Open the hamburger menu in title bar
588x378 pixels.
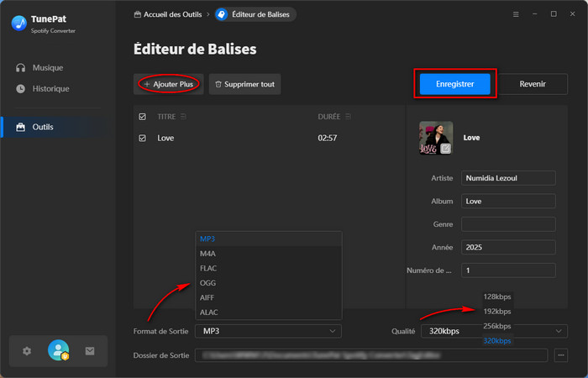515,14
